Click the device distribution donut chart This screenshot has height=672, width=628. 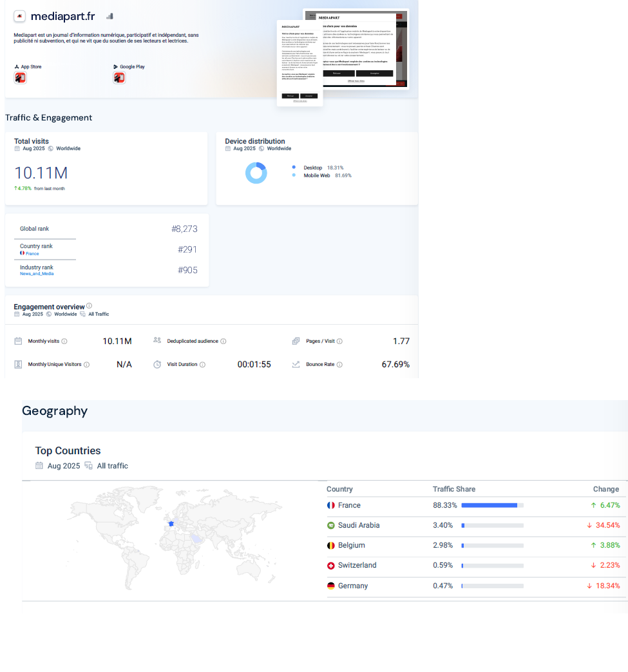256,173
